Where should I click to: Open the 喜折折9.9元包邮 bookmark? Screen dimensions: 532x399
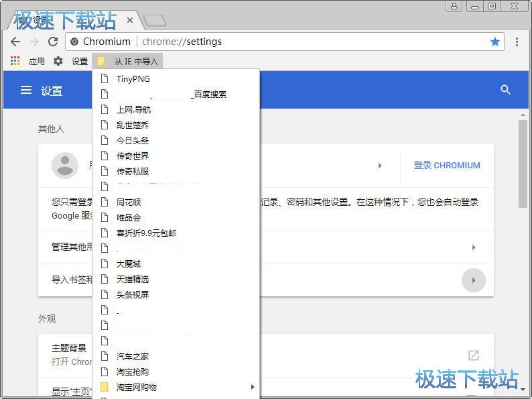tap(176, 233)
